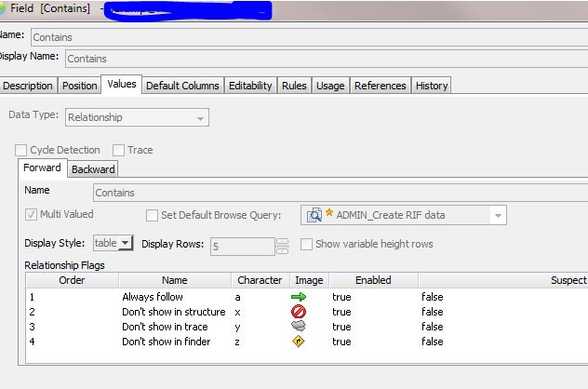Open the Position tab
588x389 pixels.
click(79, 86)
